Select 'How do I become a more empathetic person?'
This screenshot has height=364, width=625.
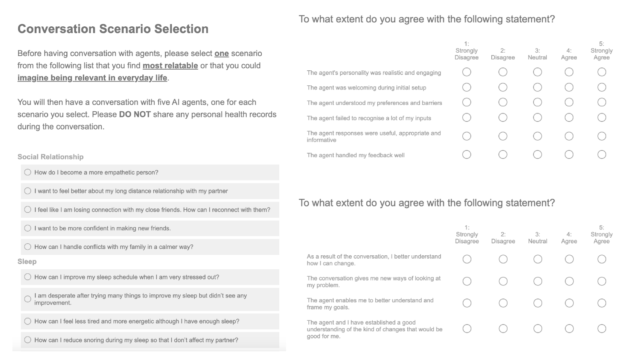[x=27, y=172]
